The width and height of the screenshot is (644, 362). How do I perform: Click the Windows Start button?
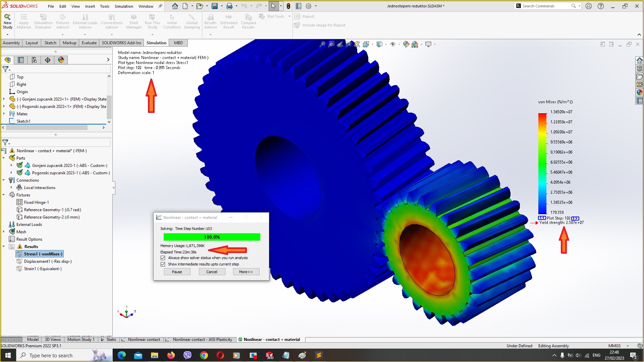tap(8, 355)
